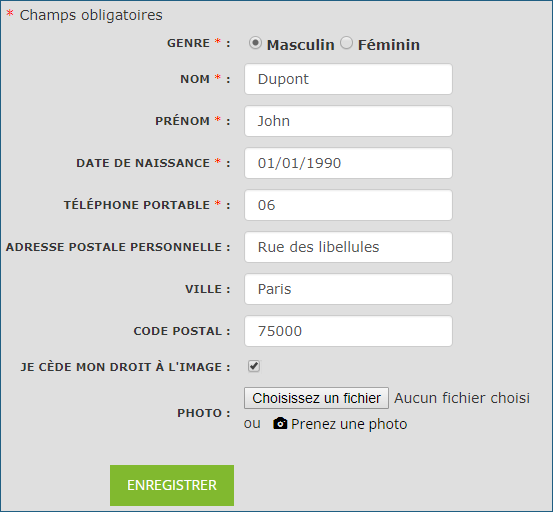Click the Ville field containing Paris
Image resolution: width=553 pixels, height=512 pixels.
pos(348,289)
